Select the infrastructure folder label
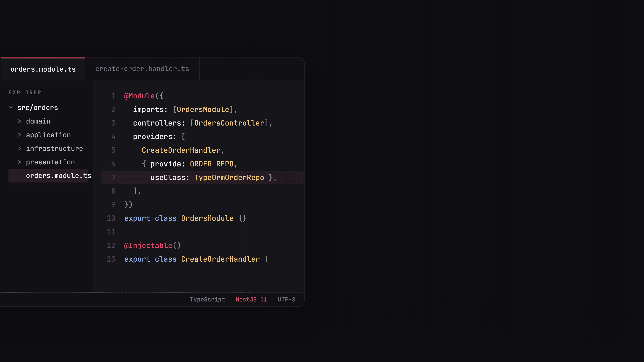Viewport: 644px width, 362px height. [54, 148]
